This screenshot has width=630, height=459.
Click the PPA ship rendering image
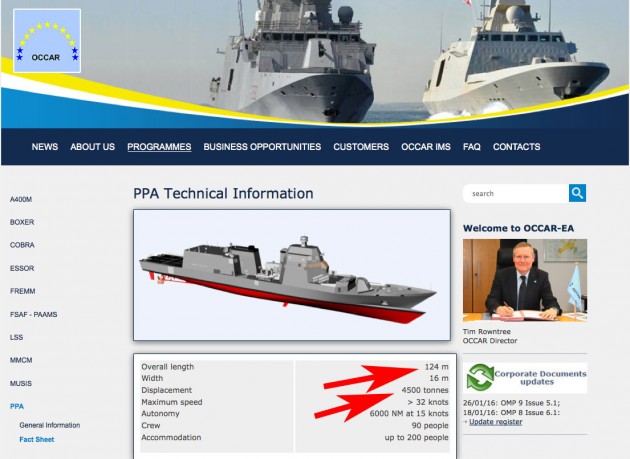tap(292, 275)
